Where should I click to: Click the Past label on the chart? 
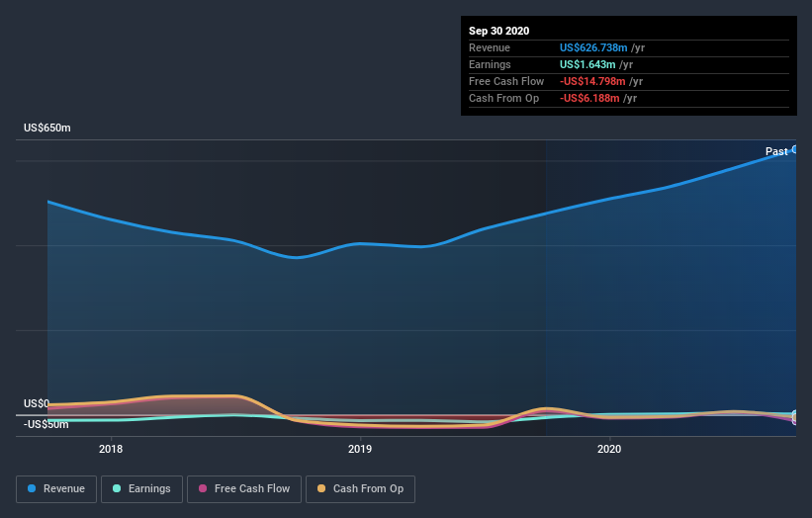(776, 151)
